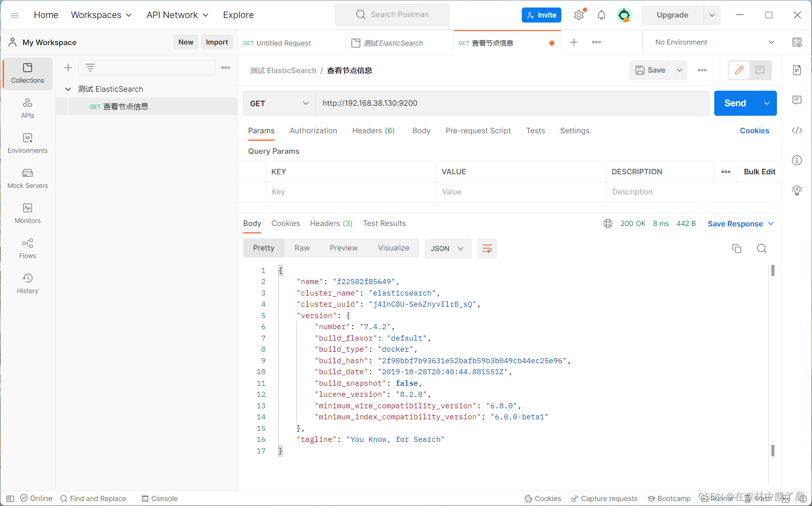Screen dimensions: 812x506
Task: Switch to the request Body tab
Action: coord(422,131)
